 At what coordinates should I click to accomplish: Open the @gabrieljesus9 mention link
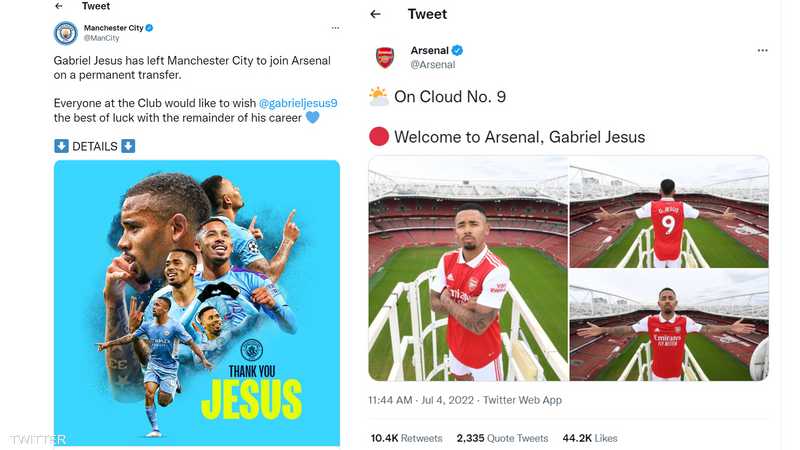298,102
